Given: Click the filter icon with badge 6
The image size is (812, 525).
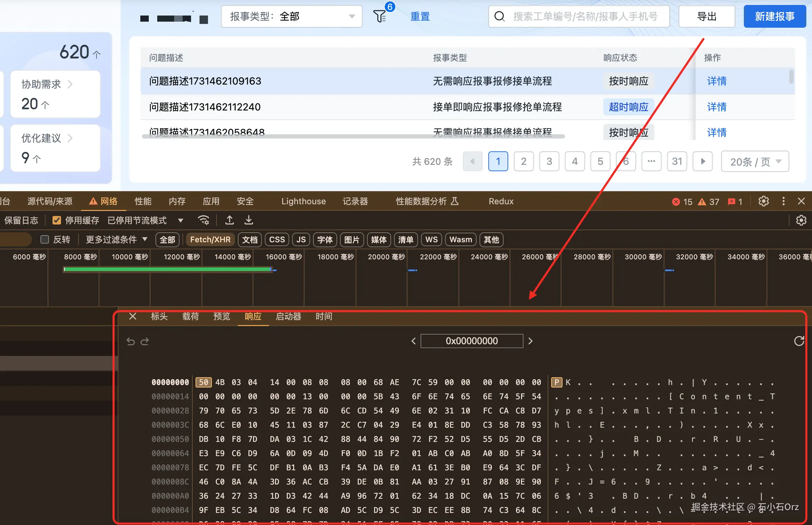Looking at the screenshot, I should pos(380,16).
